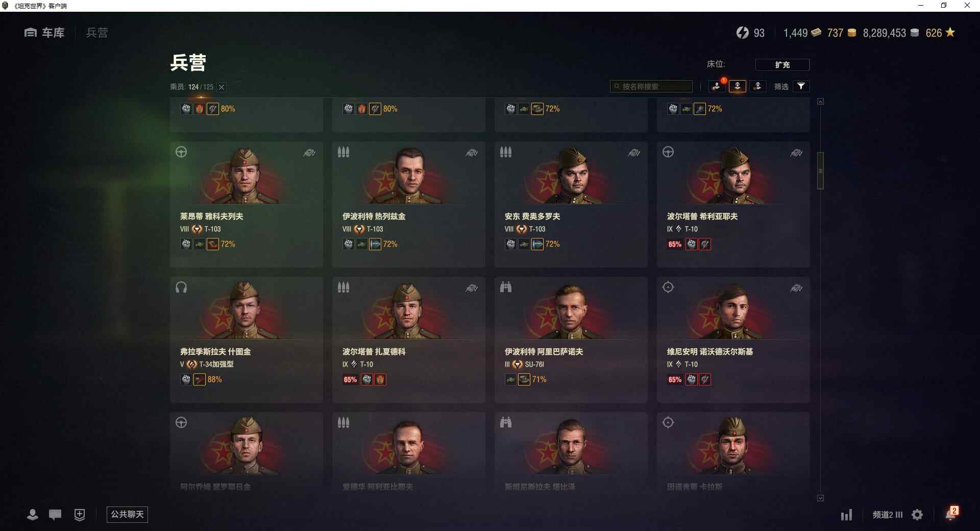Toggle the dismissed crew members icon
This screenshot has height=531, width=980.
pos(757,86)
